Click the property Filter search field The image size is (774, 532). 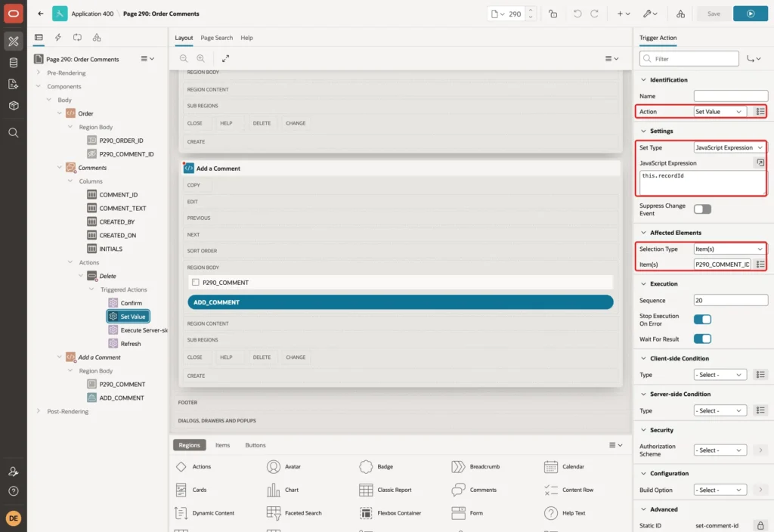(x=689, y=59)
